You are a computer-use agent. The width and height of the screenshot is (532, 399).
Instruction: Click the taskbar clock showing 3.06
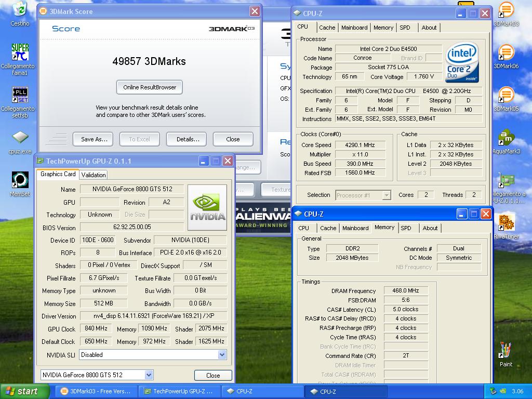(517, 391)
